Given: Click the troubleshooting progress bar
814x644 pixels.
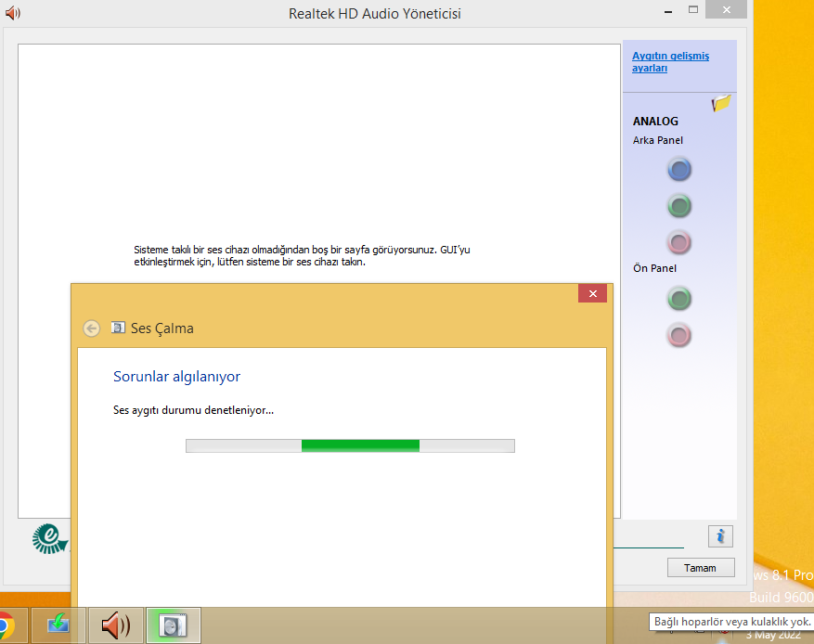Looking at the screenshot, I should tap(351, 445).
